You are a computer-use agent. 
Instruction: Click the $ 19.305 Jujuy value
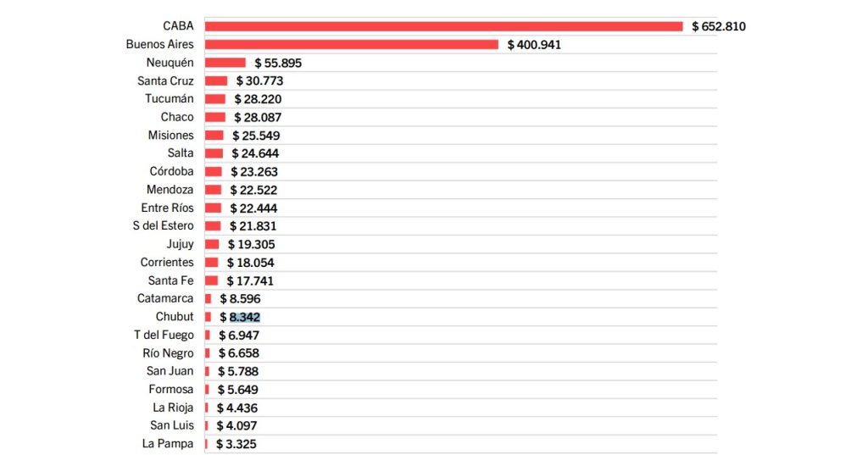pyautogui.click(x=253, y=244)
